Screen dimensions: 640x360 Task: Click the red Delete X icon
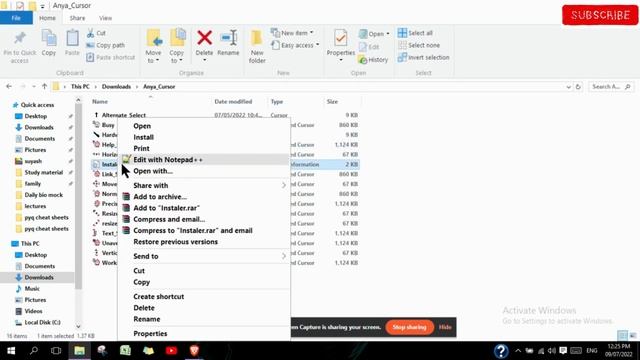[204, 38]
